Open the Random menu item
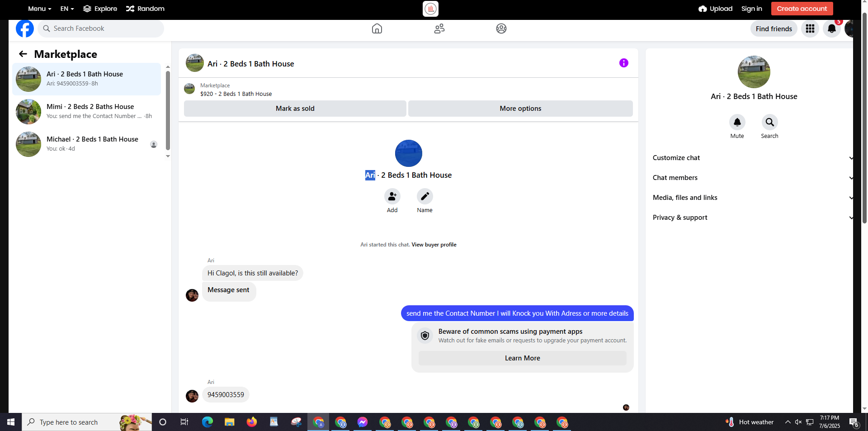Screen dimensions: 868x431 (x=145, y=9)
